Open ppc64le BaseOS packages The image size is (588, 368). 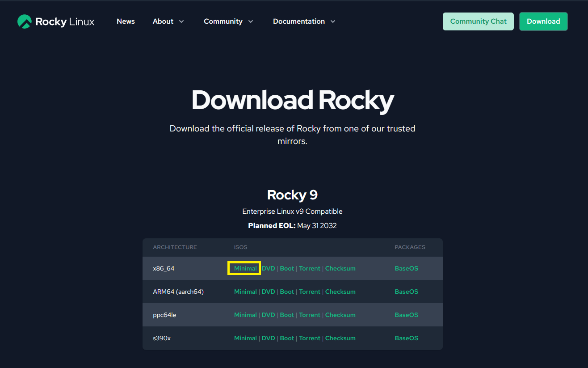[407, 315]
